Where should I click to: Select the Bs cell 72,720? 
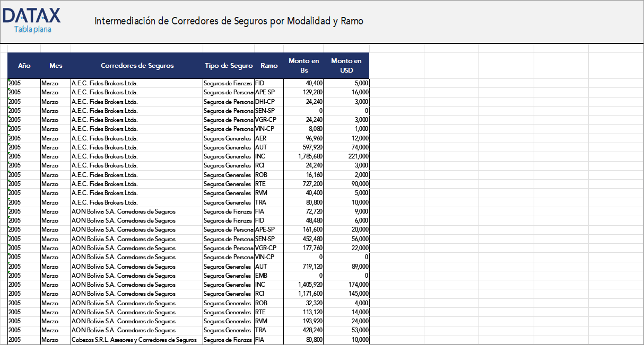click(303, 211)
